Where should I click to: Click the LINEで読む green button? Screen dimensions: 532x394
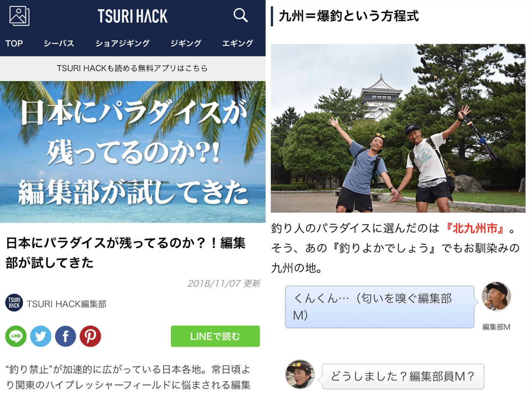coord(215,336)
